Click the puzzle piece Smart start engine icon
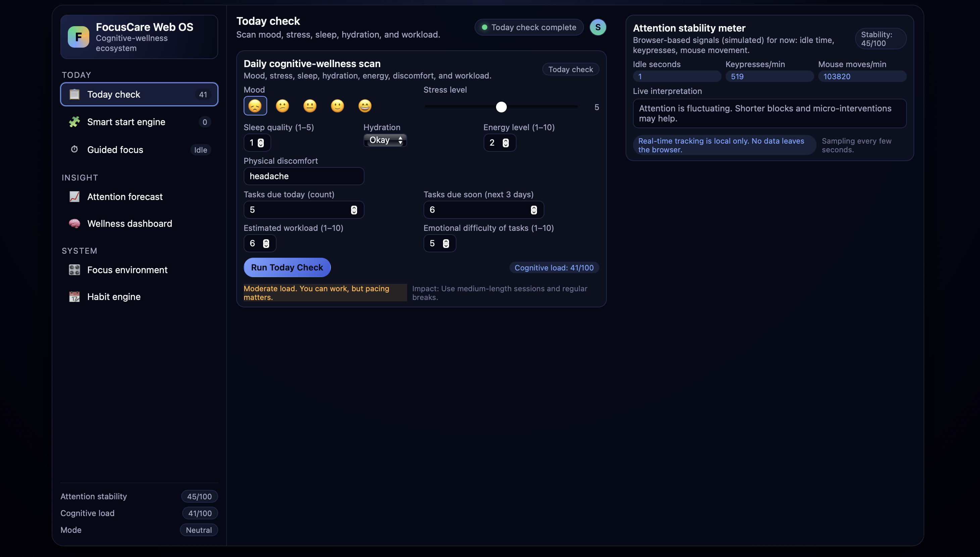980x557 pixels. pyautogui.click(x=74, y=122)
